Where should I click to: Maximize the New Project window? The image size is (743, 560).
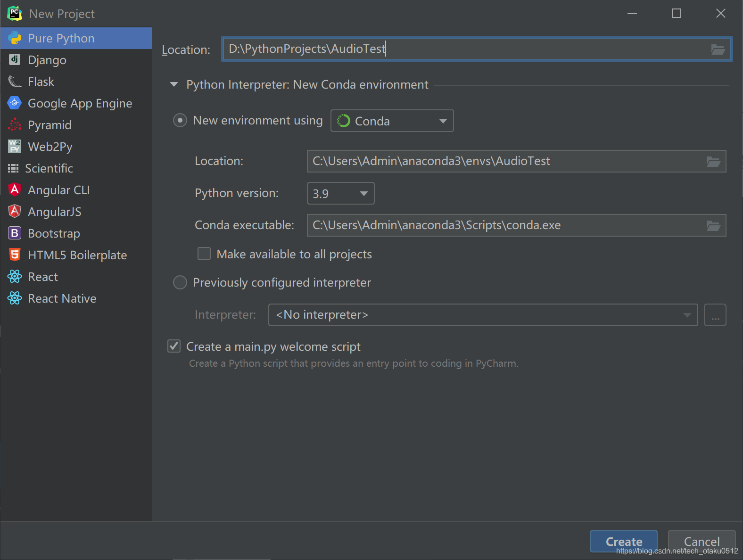677,13
